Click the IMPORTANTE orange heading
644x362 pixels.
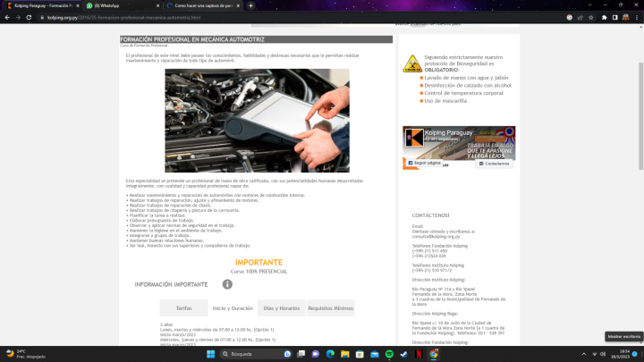tap(258, 262)
